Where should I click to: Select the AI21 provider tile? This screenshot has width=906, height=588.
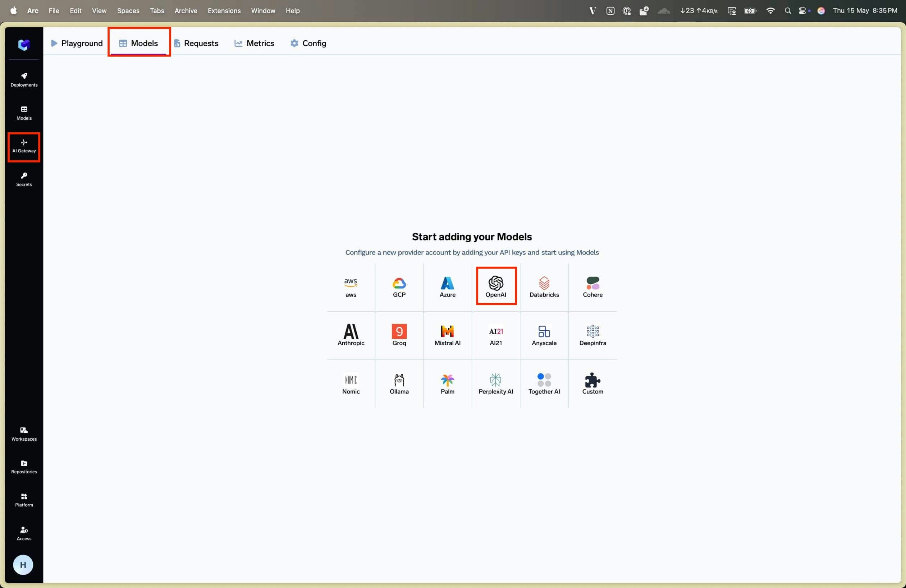[x=496, y=335]
